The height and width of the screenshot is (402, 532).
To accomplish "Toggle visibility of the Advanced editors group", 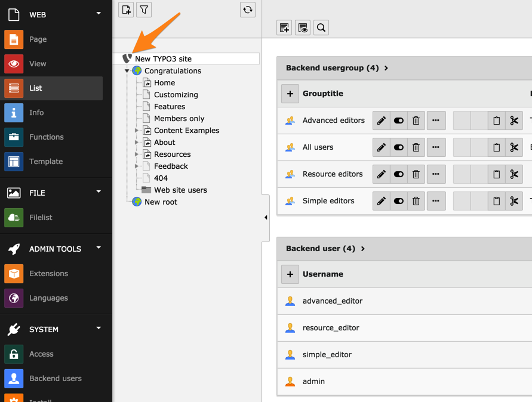I will click(x=398, y=120).
